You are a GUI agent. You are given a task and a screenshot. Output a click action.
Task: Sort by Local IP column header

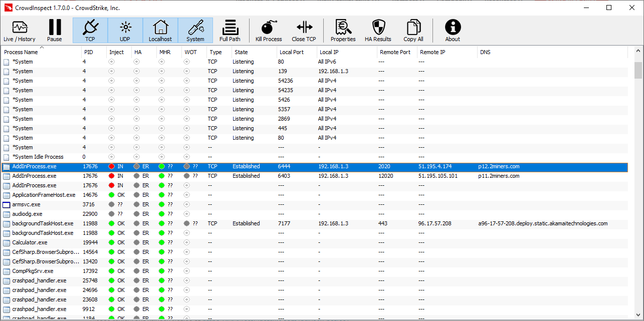pos(347,52)
